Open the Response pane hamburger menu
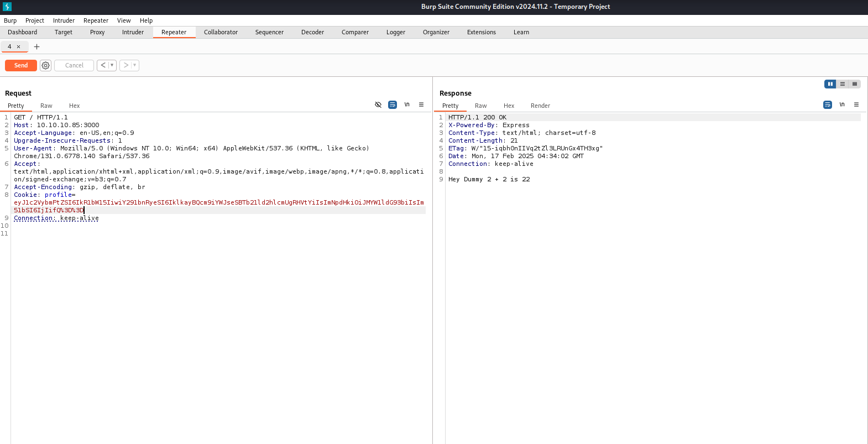Image resolution: width=868 pixels, height=444 pixels. pos(856,105)
